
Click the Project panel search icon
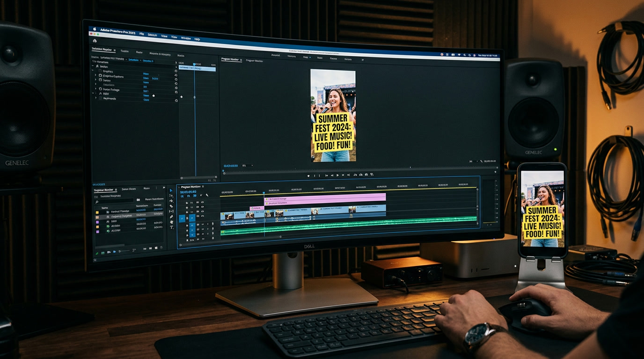pyautogui.click(x=97, y=202)
